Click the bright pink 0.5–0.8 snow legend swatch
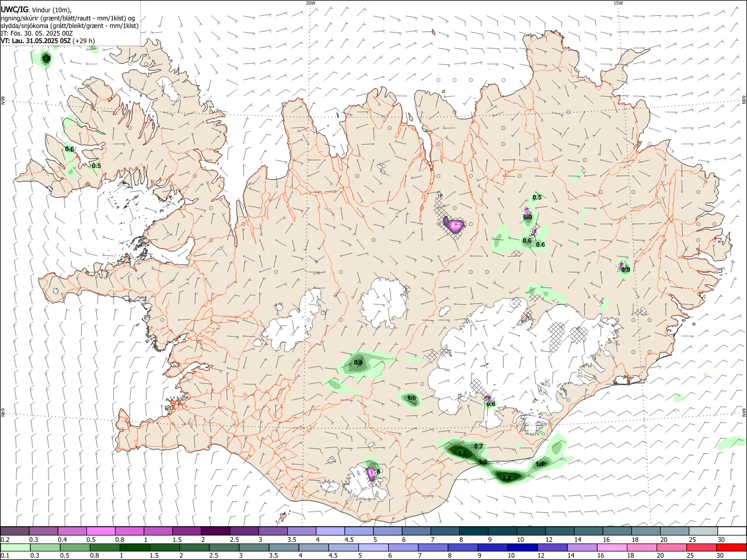Viewport: 747px width, 560px height. tap(100, 531)
